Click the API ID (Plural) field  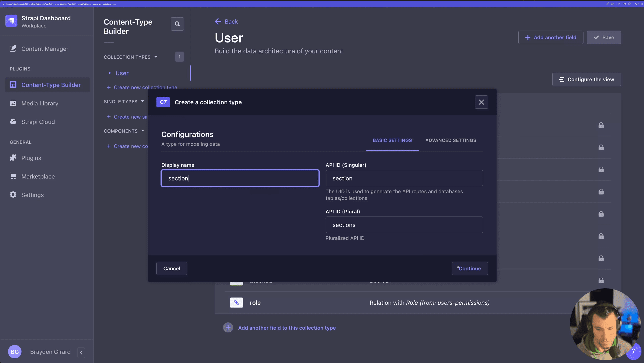404,225
